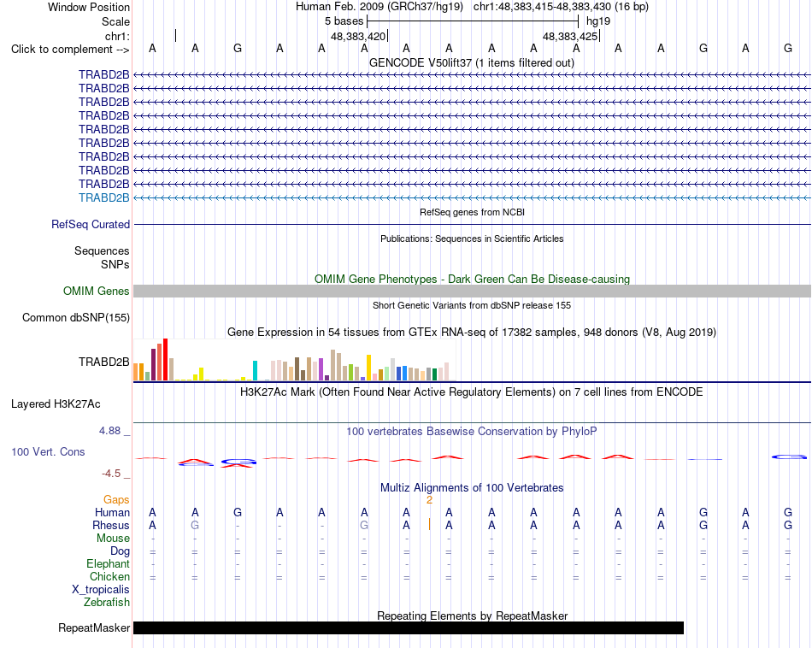Open the Layered H3K27Ac track label
Image resolution: width=812 pixels, height=648 pixels.
point(56,404)
